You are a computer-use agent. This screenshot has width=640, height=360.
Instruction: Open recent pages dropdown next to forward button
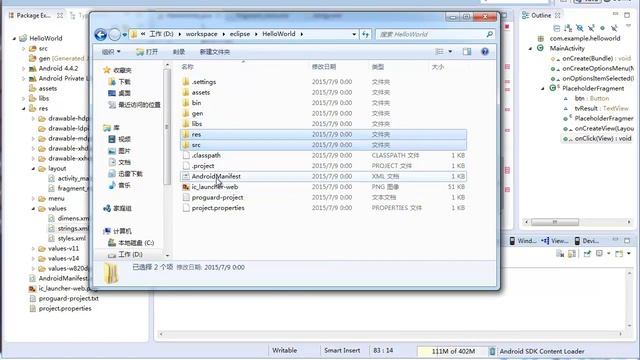pos(124,35)
